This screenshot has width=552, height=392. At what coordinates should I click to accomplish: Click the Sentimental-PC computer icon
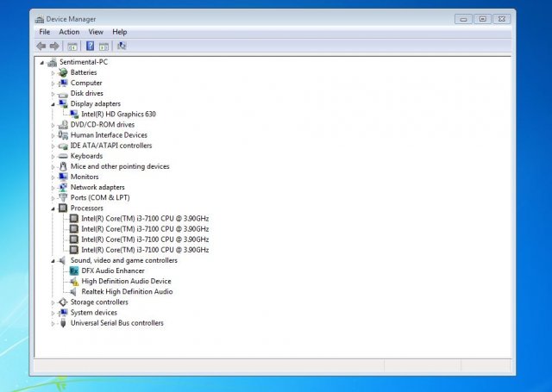(x=53, y=62)
